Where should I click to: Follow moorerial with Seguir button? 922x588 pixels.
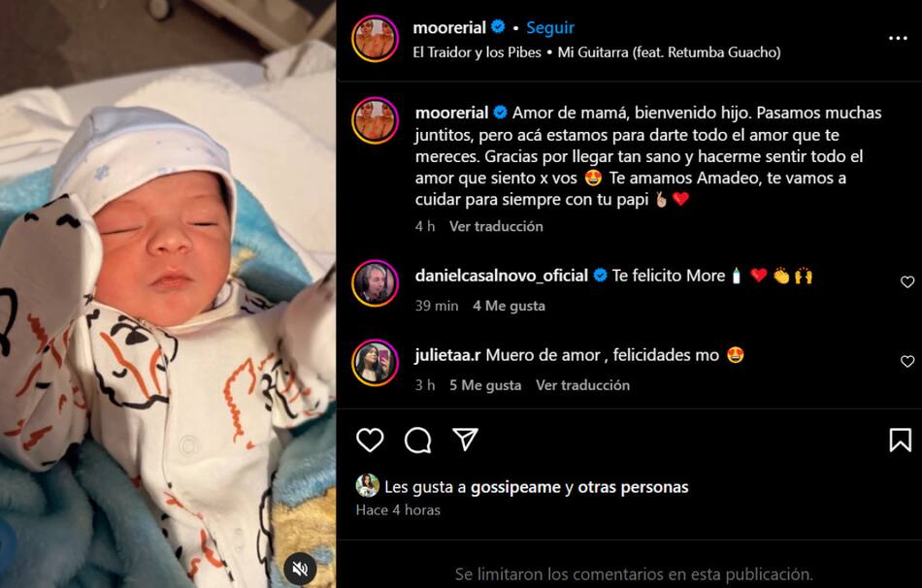[549, 27]
